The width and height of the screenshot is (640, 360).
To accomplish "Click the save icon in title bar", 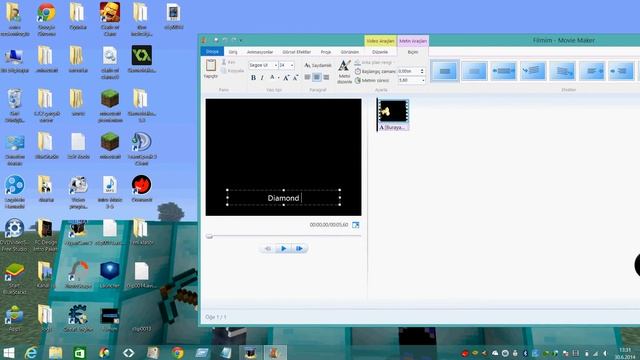I will (x=216, y=40).
